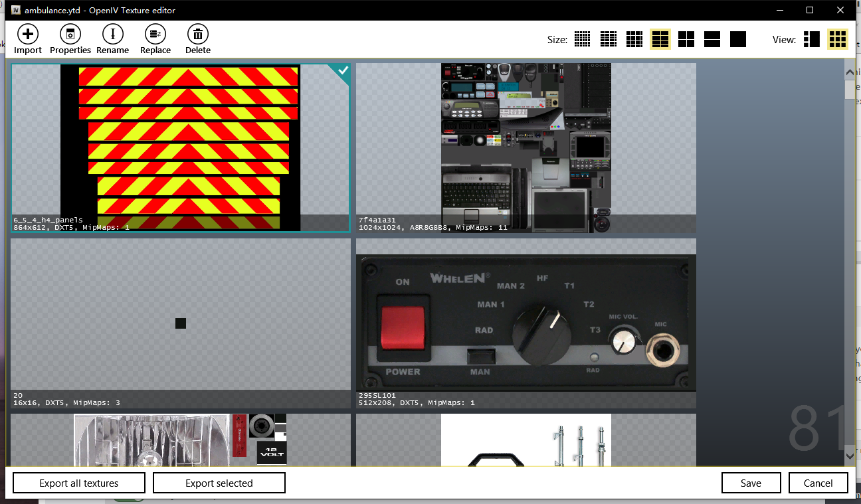This screenshot has width=861, height=504.
Task: Click the Rename toolbar icon
Action: point(113,35)
